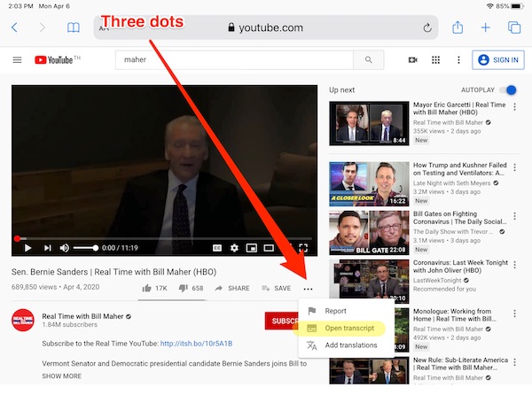Open Coronavirus Last Week Tonight title
This screenshot has height=395, width=532.
(x=460, y=267)
